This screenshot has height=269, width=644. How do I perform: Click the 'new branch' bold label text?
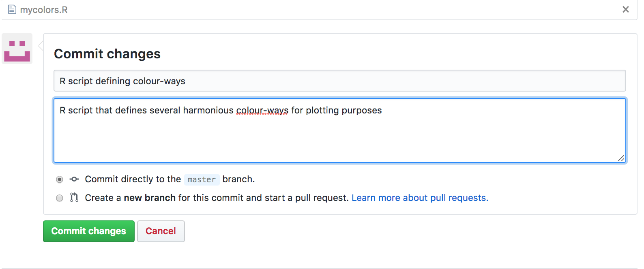coord(150,198)
